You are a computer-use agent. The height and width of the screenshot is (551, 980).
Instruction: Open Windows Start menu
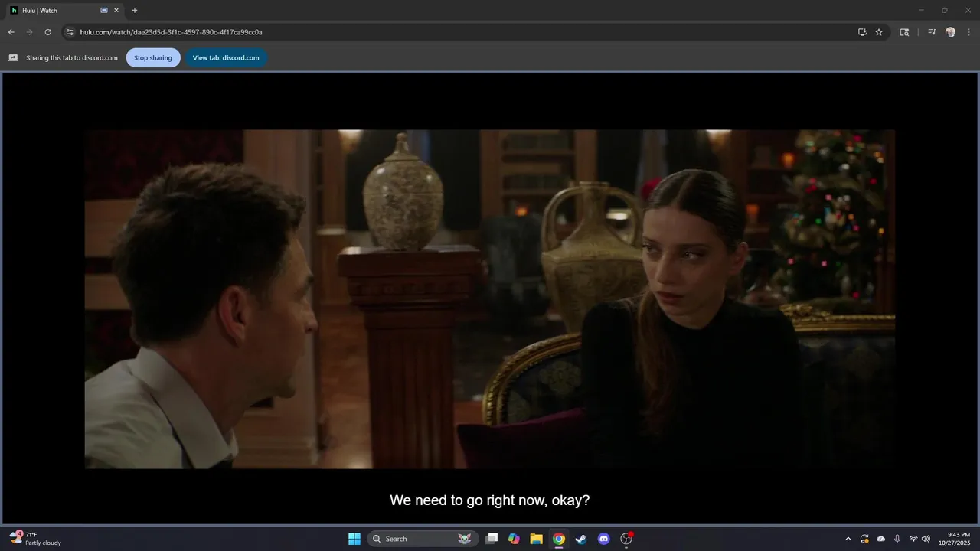[x=354, y=539]
